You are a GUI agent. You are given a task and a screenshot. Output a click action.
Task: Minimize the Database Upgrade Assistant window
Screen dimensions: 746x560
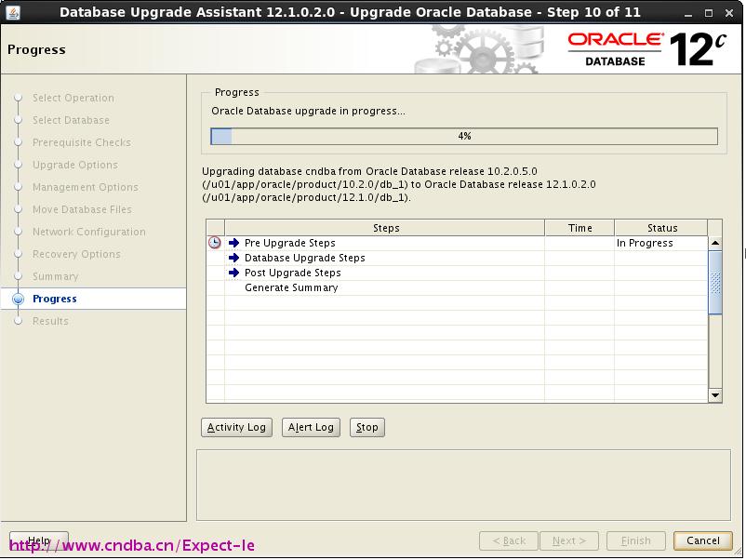pos(688,13)
